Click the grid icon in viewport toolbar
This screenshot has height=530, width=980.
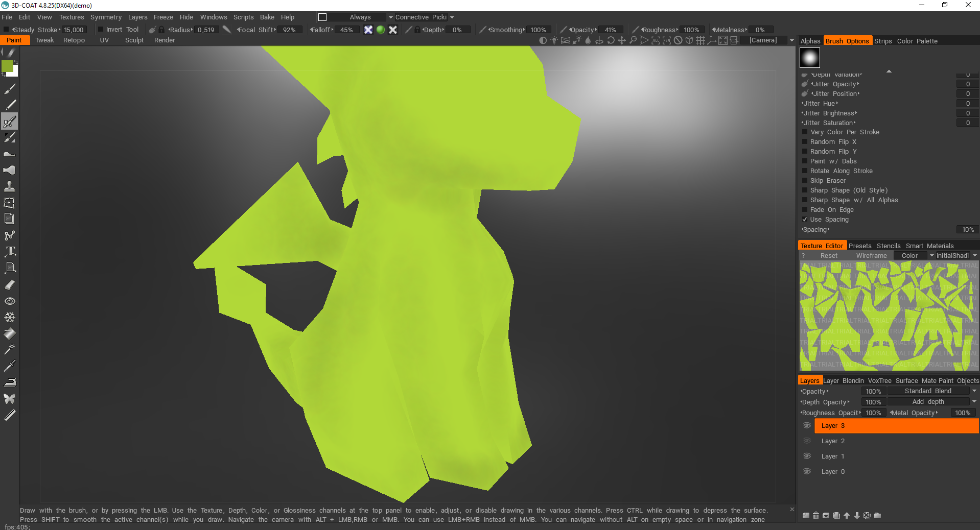click(x=701, y=40)
